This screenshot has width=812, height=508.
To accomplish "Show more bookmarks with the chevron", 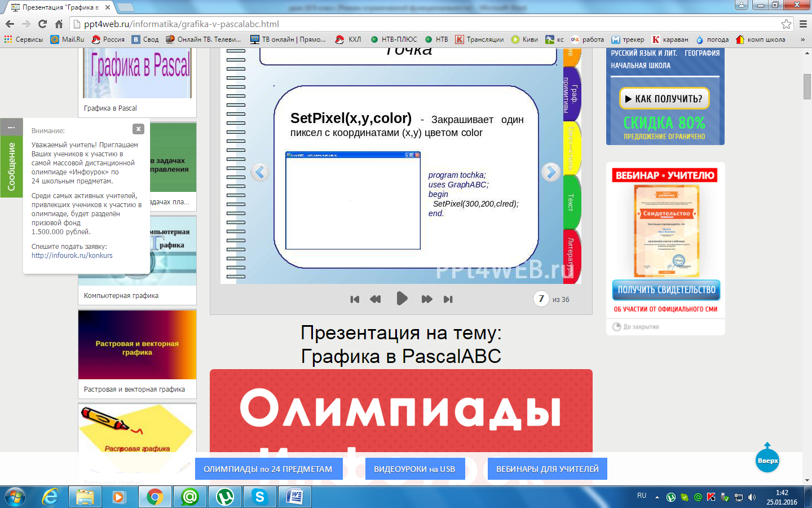I will click(x=802, y=40).
